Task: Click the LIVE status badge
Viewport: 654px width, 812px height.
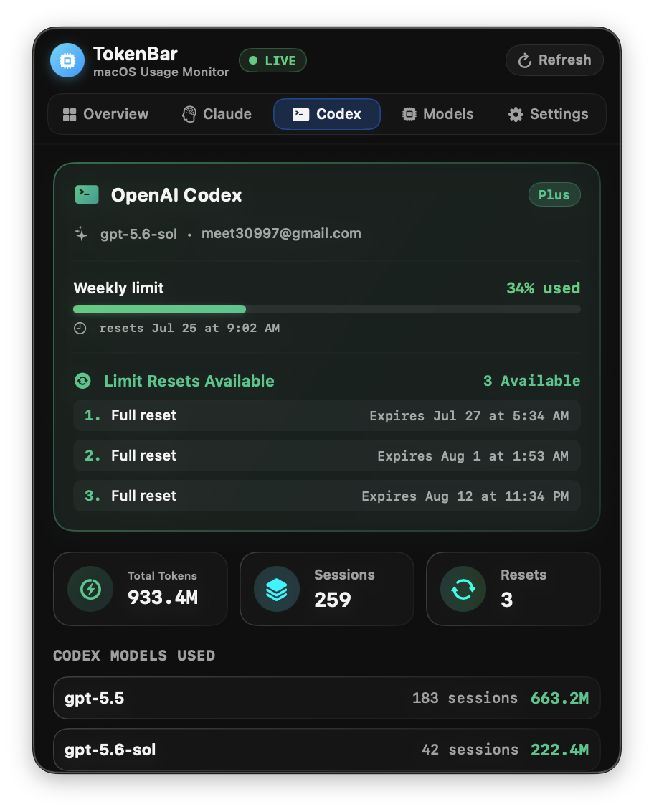Action: 273,60
